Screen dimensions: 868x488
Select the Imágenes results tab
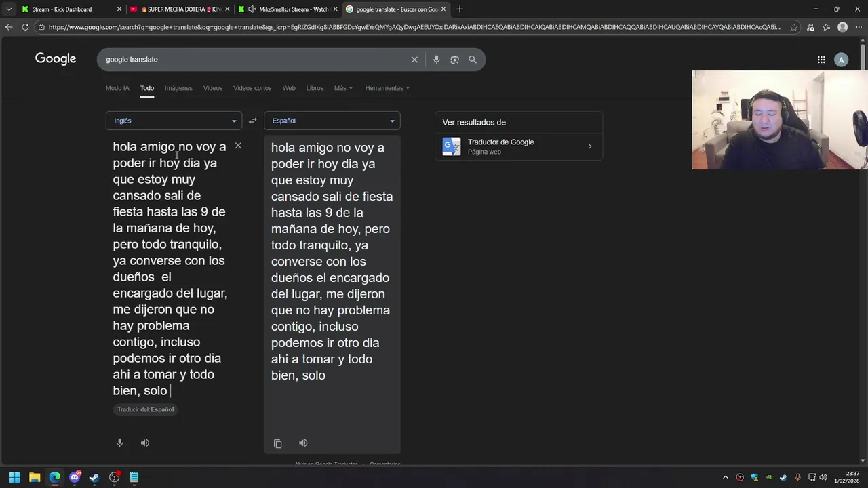(178, 88)
